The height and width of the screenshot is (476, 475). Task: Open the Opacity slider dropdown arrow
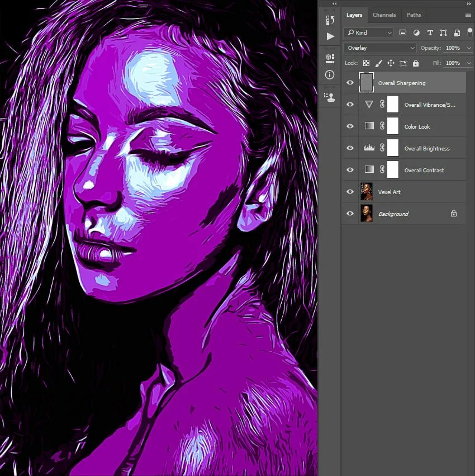pyautogui.click(x=469, y=48)
